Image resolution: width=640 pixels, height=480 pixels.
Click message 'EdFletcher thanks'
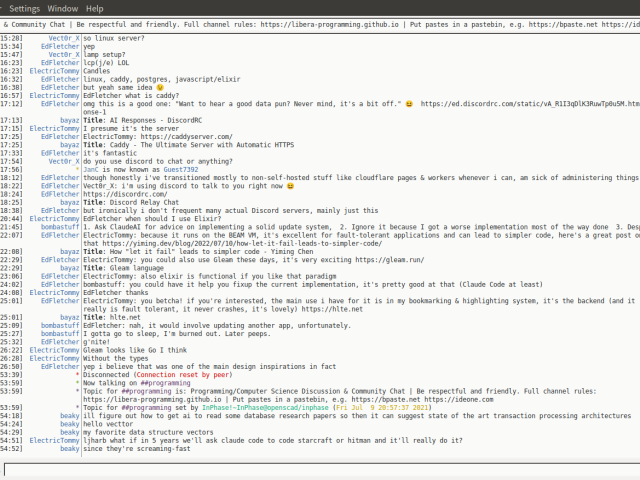tap(116, 293)
